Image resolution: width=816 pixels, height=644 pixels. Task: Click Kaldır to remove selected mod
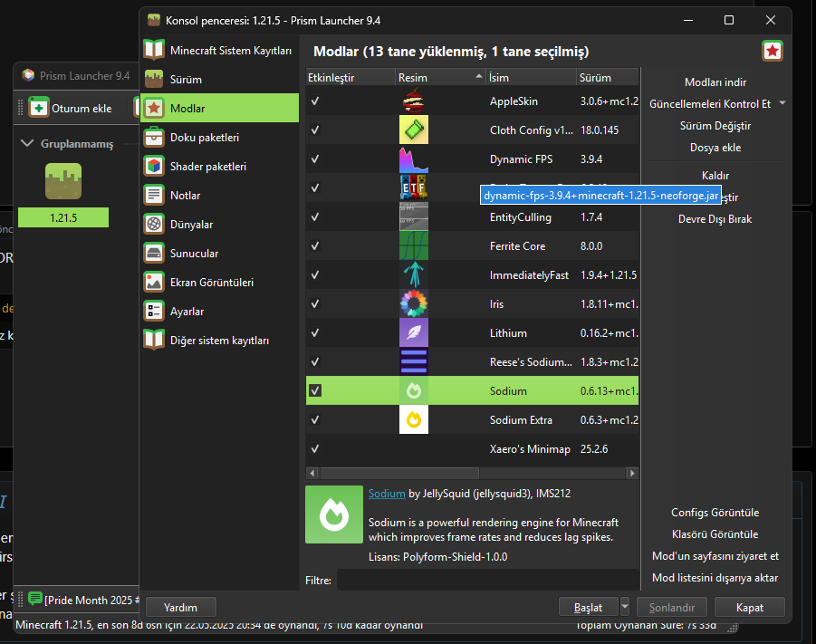(x=715, y=175)
